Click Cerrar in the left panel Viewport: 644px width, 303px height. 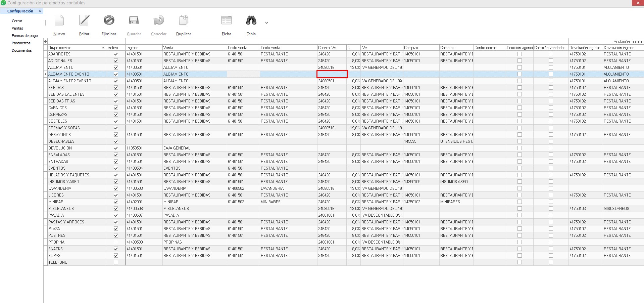pos(17,21)
